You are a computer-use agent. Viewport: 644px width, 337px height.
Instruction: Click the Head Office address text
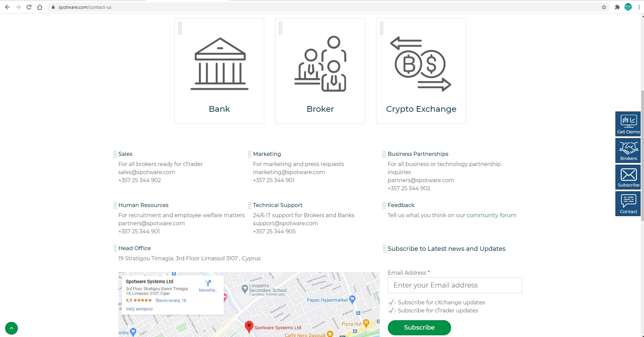(x=190, y=258)
